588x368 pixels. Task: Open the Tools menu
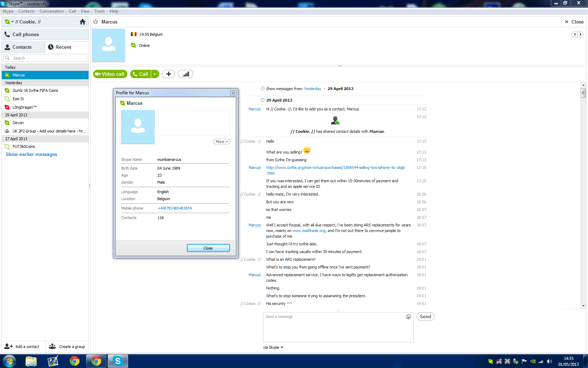click(x=100, y=11)
